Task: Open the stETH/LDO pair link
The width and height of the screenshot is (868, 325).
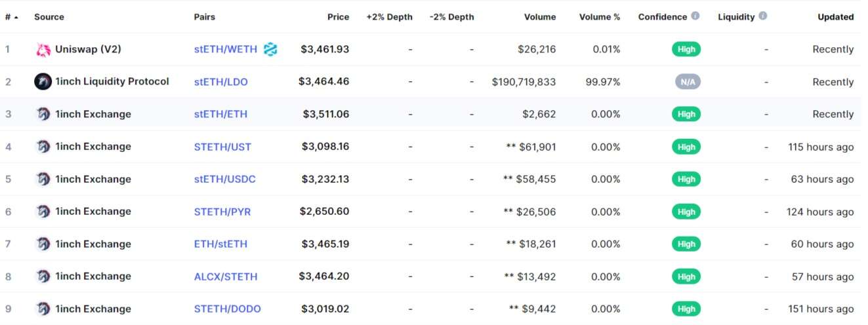Action: point(221,82)
